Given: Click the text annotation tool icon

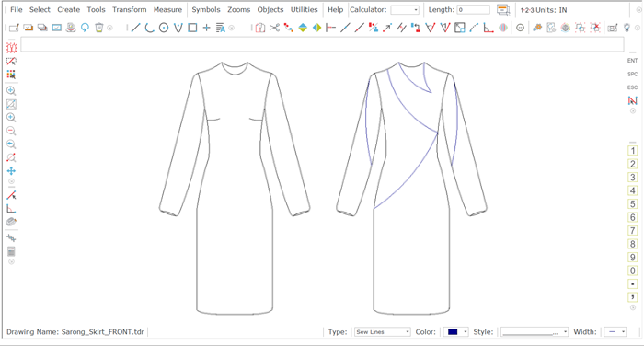Looking at the screenshot, I should [221, 28].
